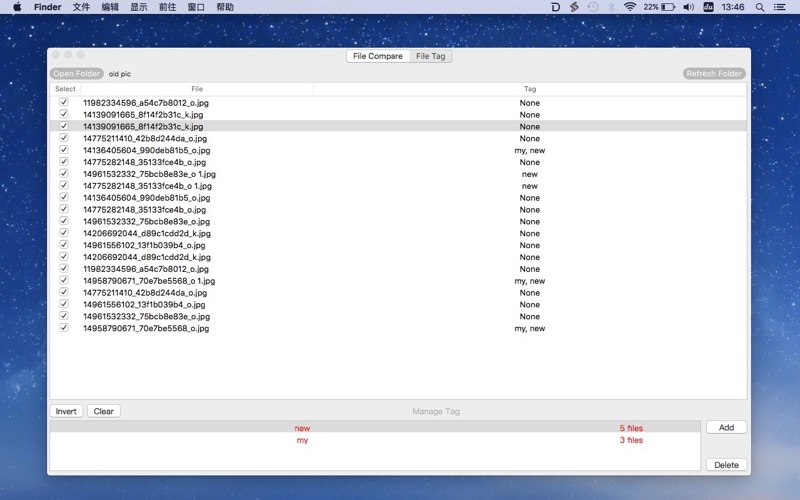Click the input method icon beside clock
This screenshot has width=800, height=500.
pyautogui.click(x=708, y=7)
